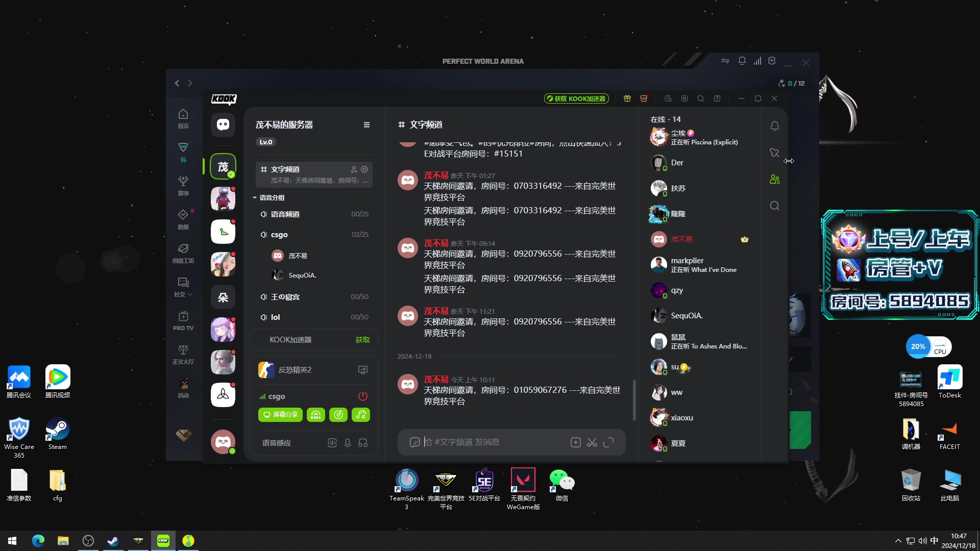Screen dimensions: 980x551
Task: Click own user avatar at bottom left
Action: click(223, 442)
